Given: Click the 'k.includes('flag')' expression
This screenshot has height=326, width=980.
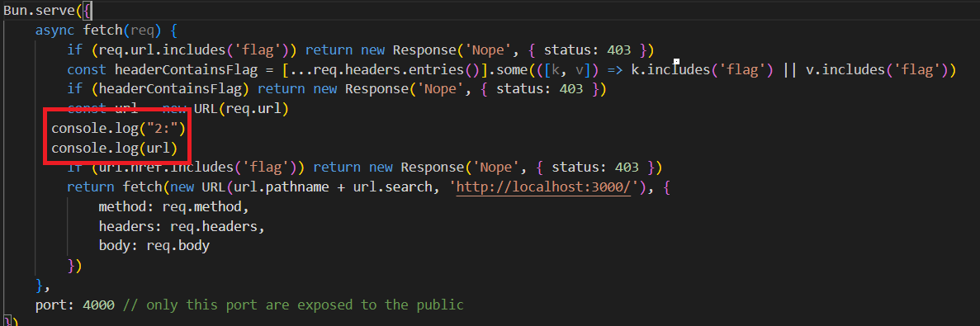Looking at the screenshot, I should click(x=703, y=70).
